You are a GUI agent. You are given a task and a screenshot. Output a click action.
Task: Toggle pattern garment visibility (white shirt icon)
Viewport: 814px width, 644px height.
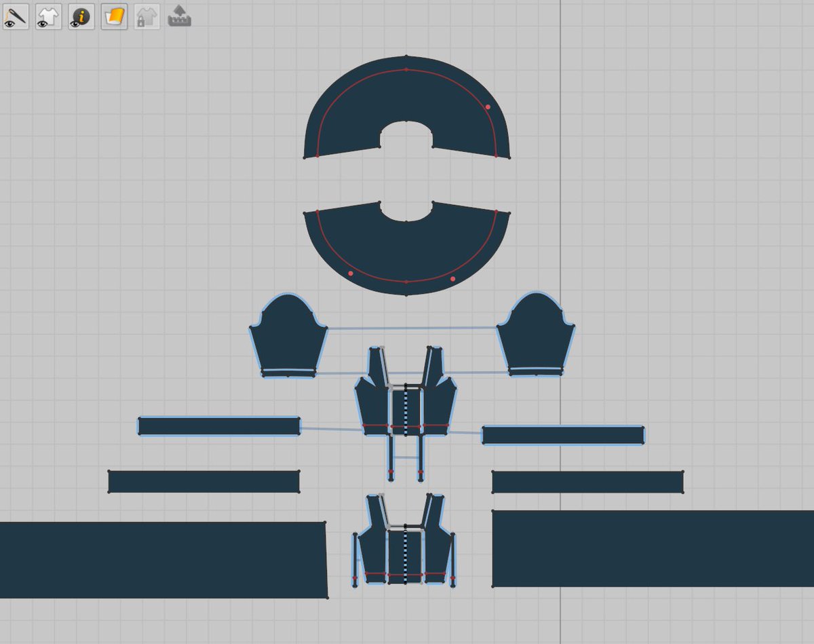(x=48, y=16)
